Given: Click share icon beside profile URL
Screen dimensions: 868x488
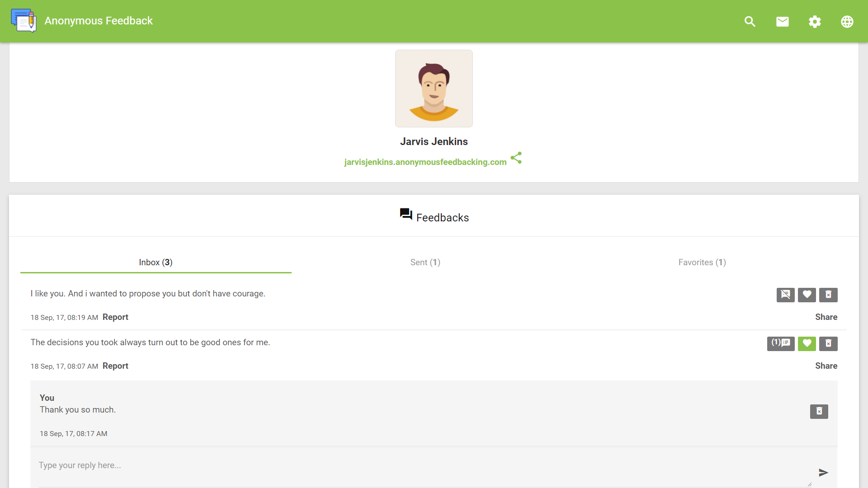Looking at the screenshot, I should point(516,158).
